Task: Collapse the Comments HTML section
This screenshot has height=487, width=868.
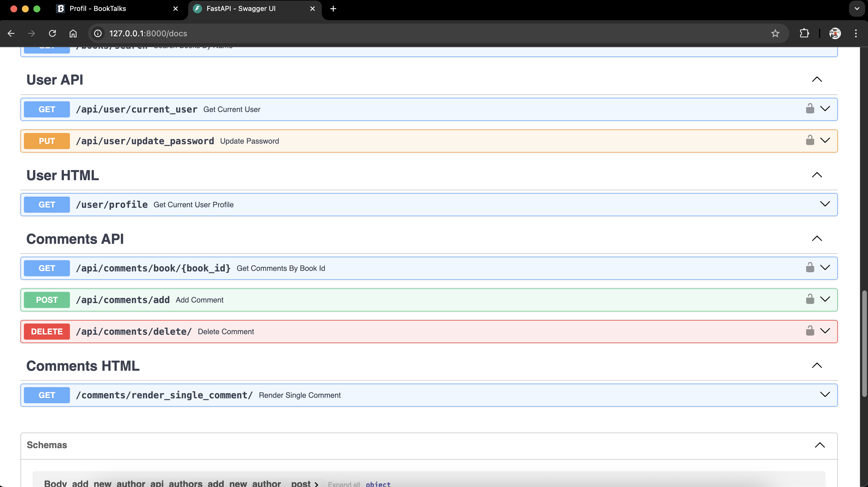Action: [x=817, y=366]
